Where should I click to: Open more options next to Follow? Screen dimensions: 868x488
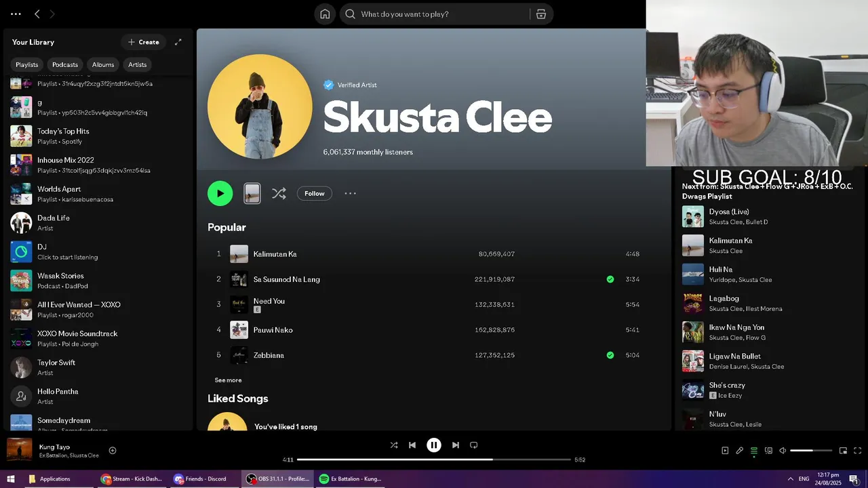[x=350, y=193]
